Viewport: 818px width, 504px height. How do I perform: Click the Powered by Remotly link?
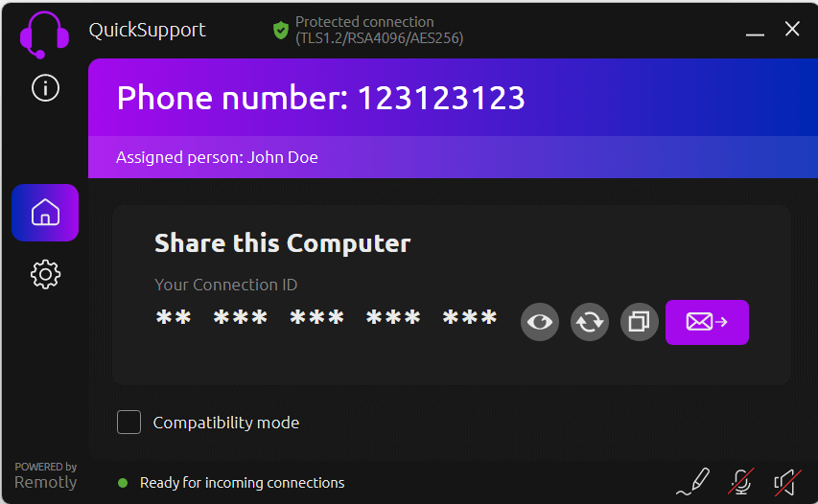coord(45,476)
